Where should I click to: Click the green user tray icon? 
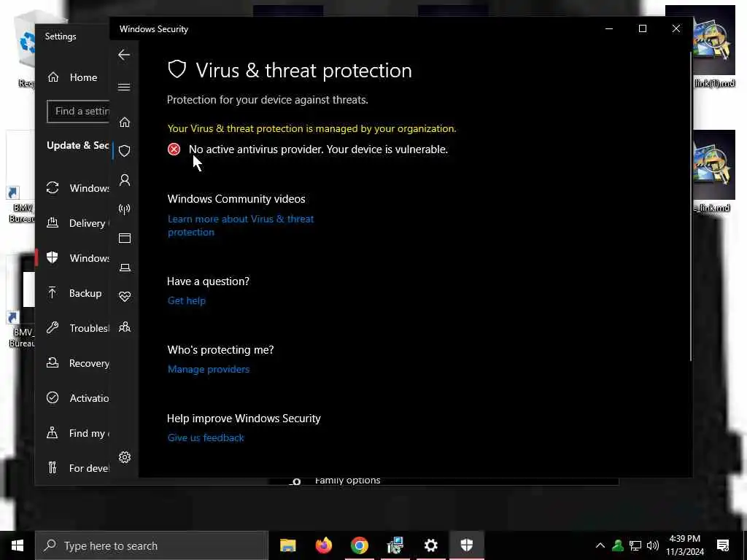click(x=618, y=545)
